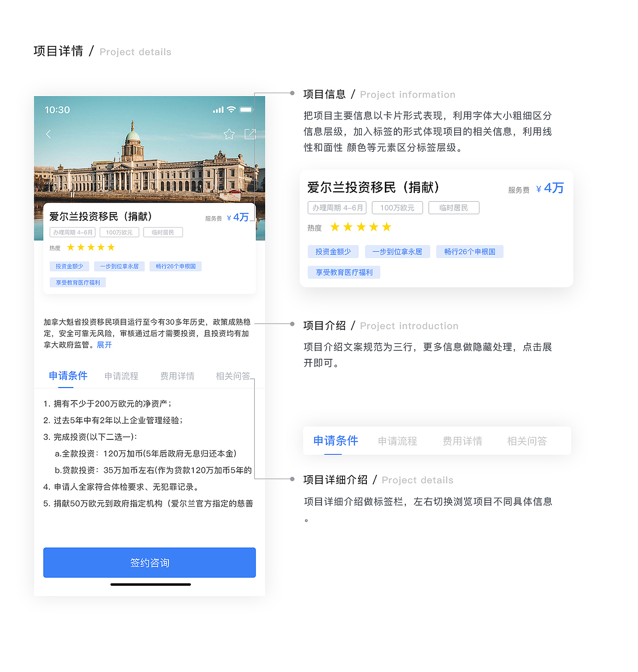This screenshot has width=638, height=672.
Task: Tap 100万欧元 tag in phone card
Action: 119,233
